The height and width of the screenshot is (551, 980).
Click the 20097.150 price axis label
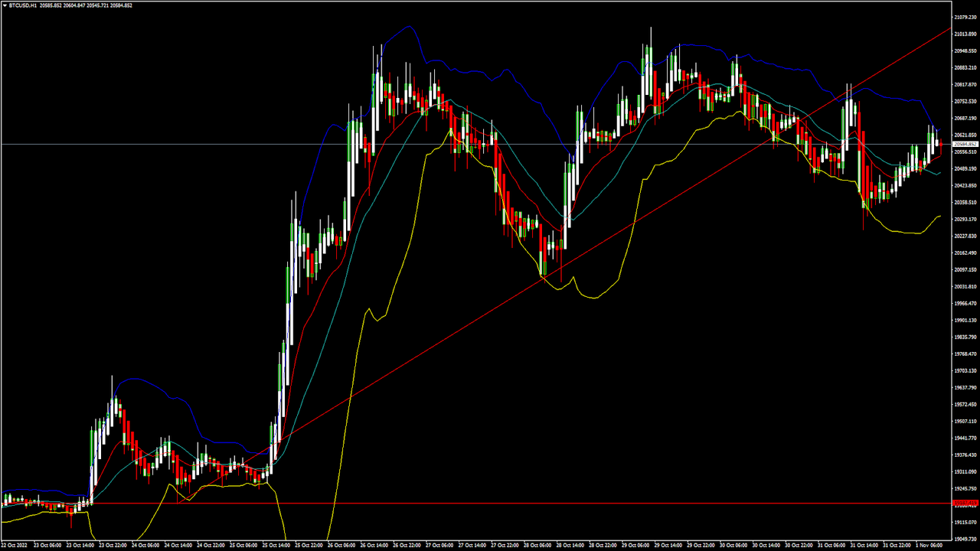point(965,269)
